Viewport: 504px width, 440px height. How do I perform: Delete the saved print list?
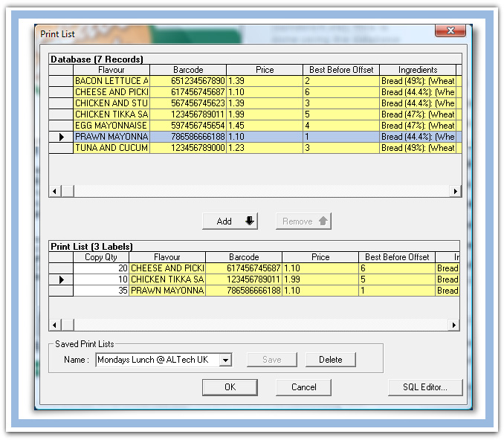(x=330, y=360)
